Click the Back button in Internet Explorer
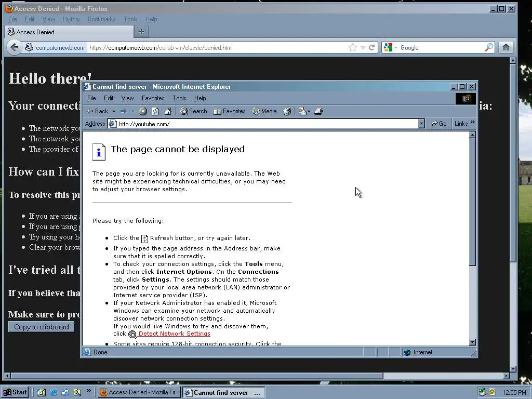This screenshot has width=532, height=399. click(x=97, y=111)
